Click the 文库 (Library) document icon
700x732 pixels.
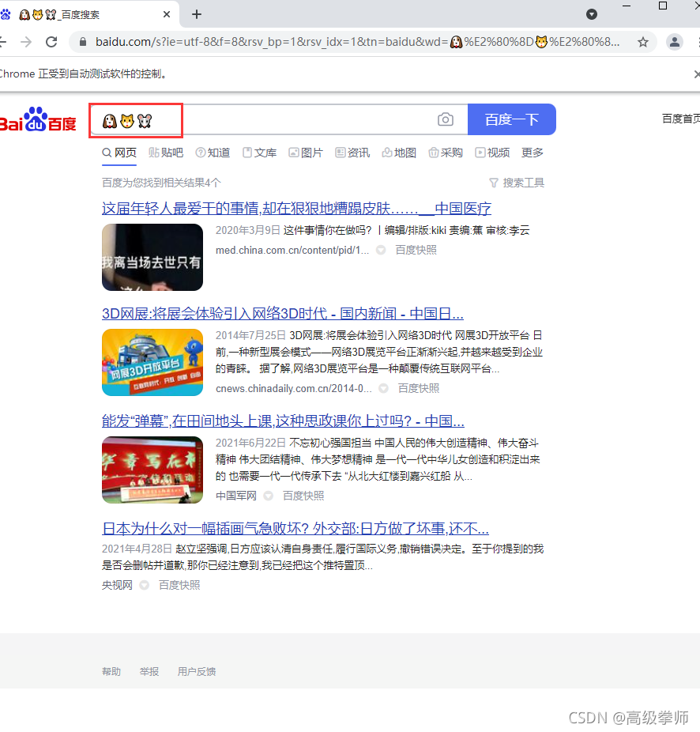249,152
